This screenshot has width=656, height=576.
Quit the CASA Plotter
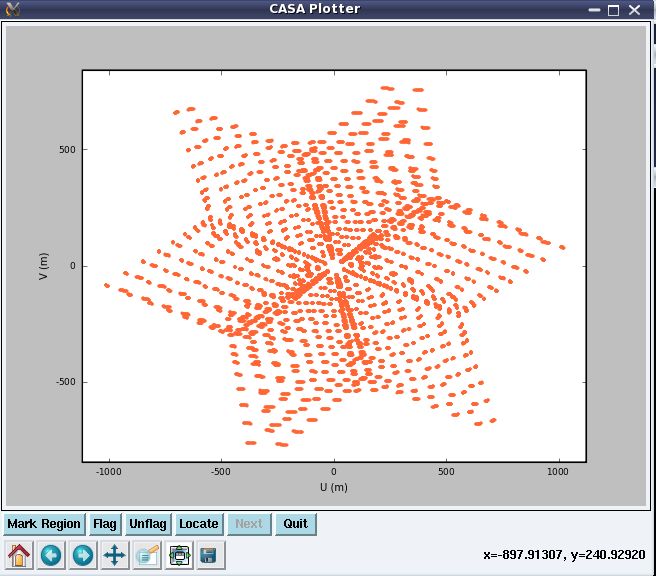(x=296, y=524)
